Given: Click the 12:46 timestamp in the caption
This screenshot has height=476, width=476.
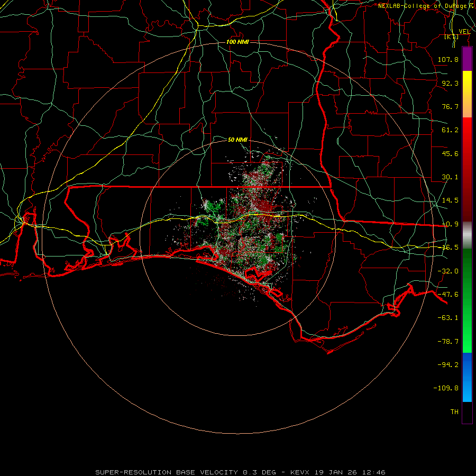Looking at the screenshot, I should pyautogui.click(x=375, y=472).
